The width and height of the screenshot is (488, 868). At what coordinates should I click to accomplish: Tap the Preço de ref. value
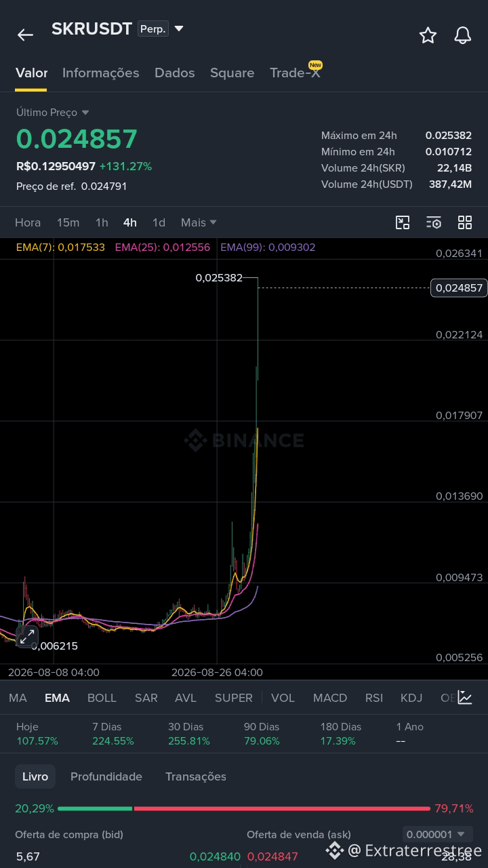pyautogui.click(x=104, y=186)
